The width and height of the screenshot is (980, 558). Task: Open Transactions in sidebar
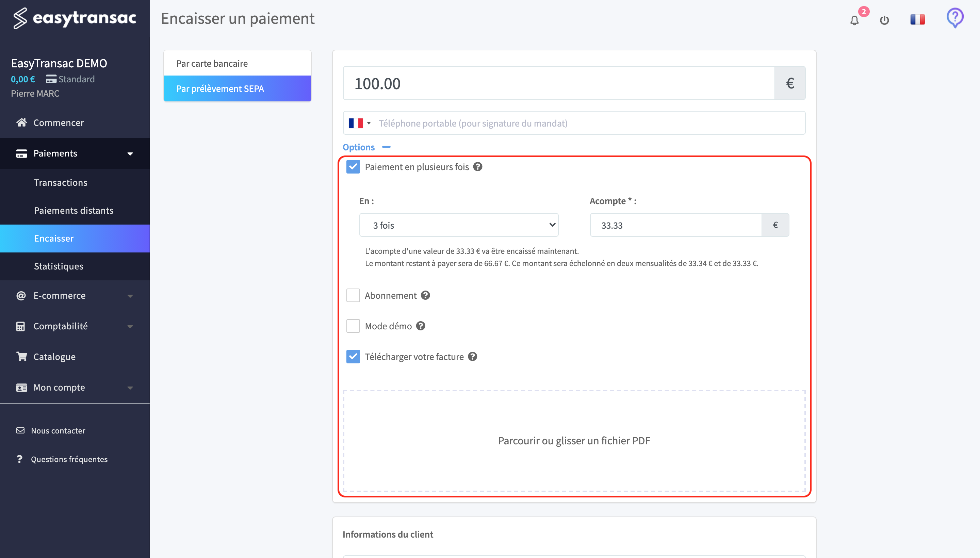point(75,182)
